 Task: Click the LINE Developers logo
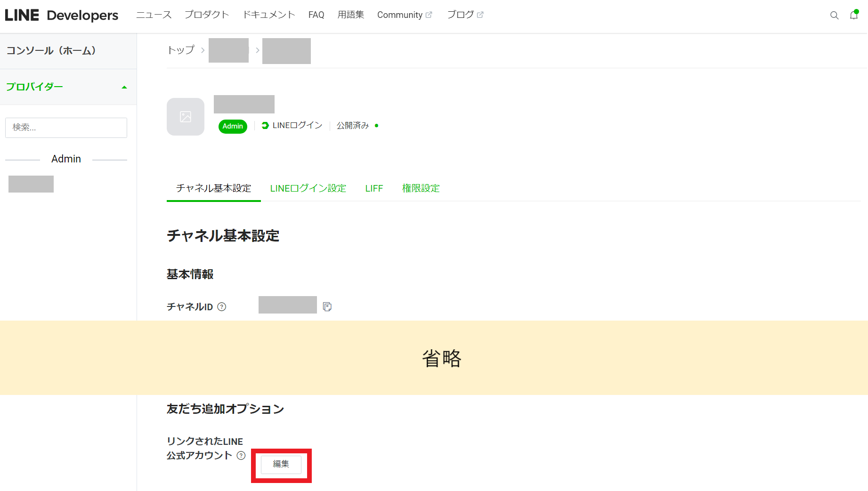(x=62, y=15)
